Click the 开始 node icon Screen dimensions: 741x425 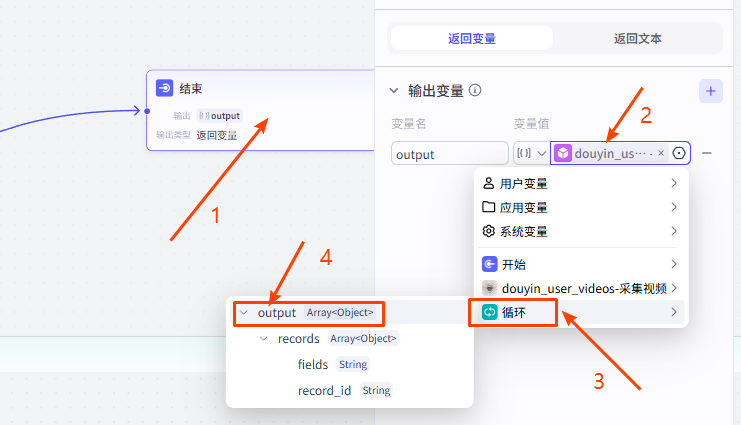point(490,264)
